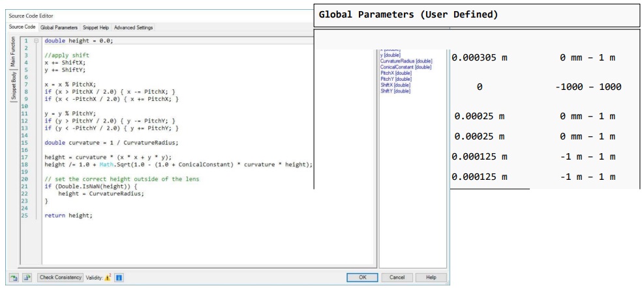Switch to the Source Code tab
Screen dimensions: 644x288
tap(22, 27)
